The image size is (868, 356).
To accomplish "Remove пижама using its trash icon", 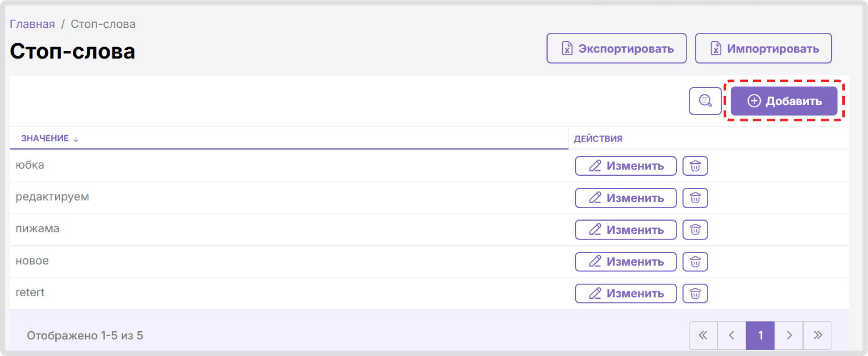I will coord(695,230).
